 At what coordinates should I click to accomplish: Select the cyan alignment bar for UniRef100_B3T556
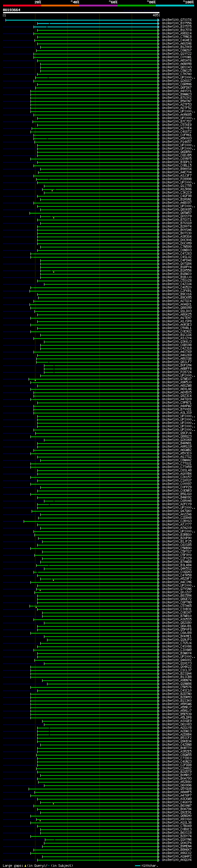(98, 24)
